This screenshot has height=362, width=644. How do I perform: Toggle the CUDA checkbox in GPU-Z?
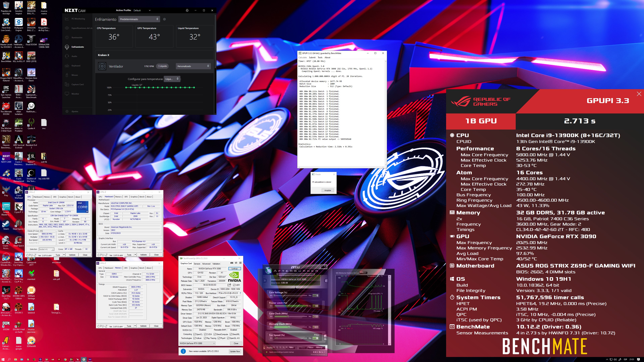pyautogui.click(x=205, y=334)
